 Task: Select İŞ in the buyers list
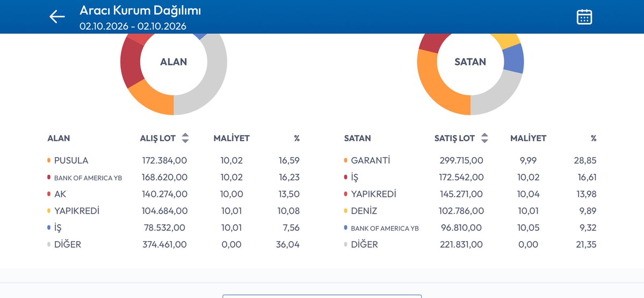[173, 228]
